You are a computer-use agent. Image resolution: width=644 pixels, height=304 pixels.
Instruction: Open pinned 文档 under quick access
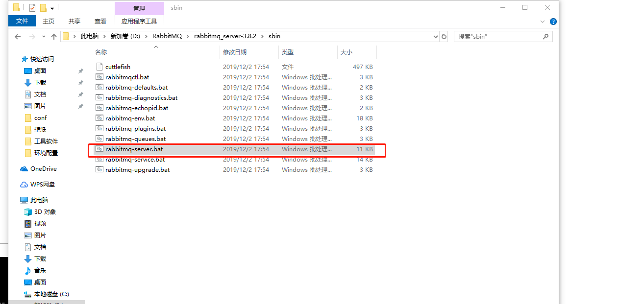point(40,94)
